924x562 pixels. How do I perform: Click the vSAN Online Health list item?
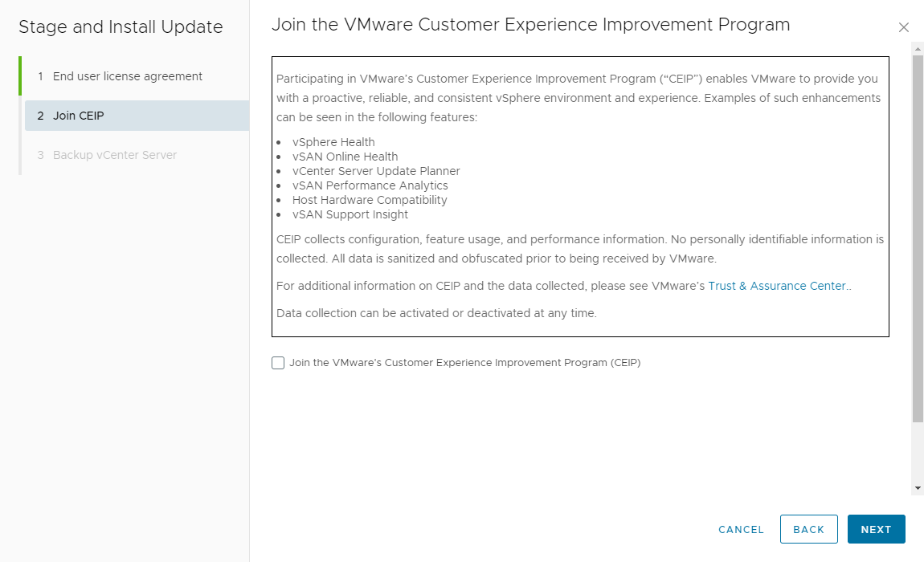(345, 157)
